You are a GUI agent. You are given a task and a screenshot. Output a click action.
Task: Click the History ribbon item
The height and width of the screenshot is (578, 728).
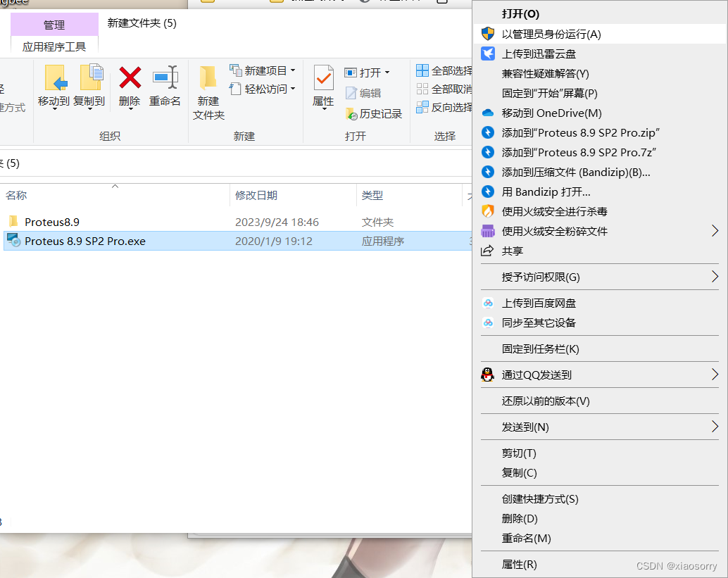(375, 114)
